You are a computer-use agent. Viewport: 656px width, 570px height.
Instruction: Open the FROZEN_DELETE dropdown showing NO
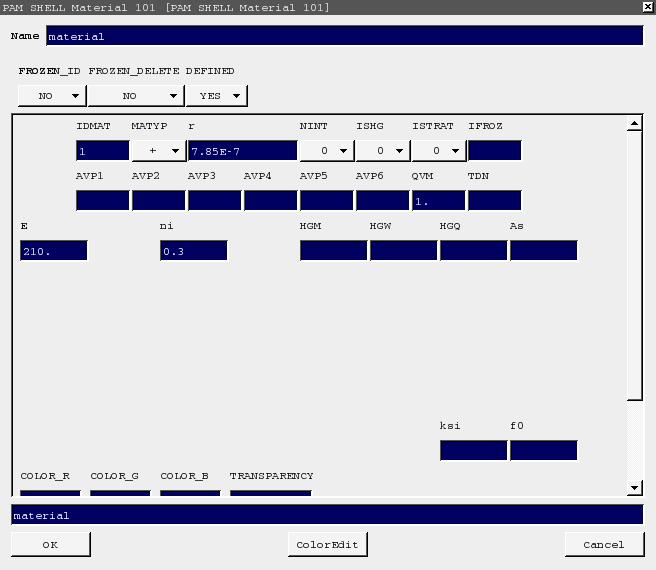(136, 96)
